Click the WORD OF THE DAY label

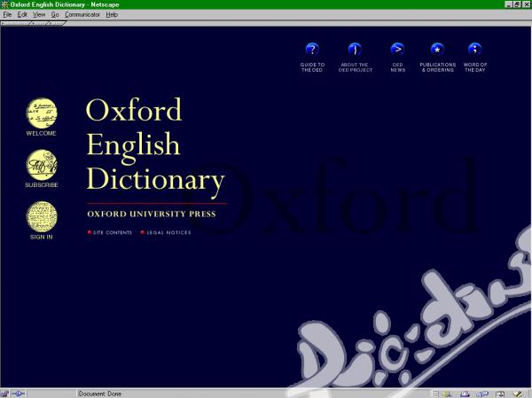475,67
